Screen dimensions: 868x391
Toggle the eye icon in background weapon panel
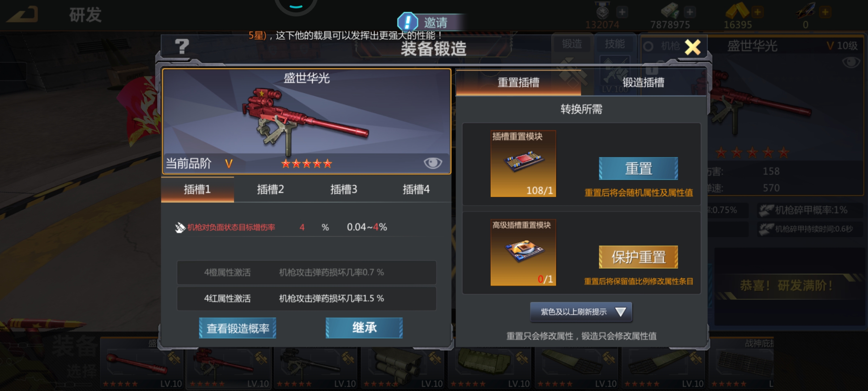click(851, 62)
